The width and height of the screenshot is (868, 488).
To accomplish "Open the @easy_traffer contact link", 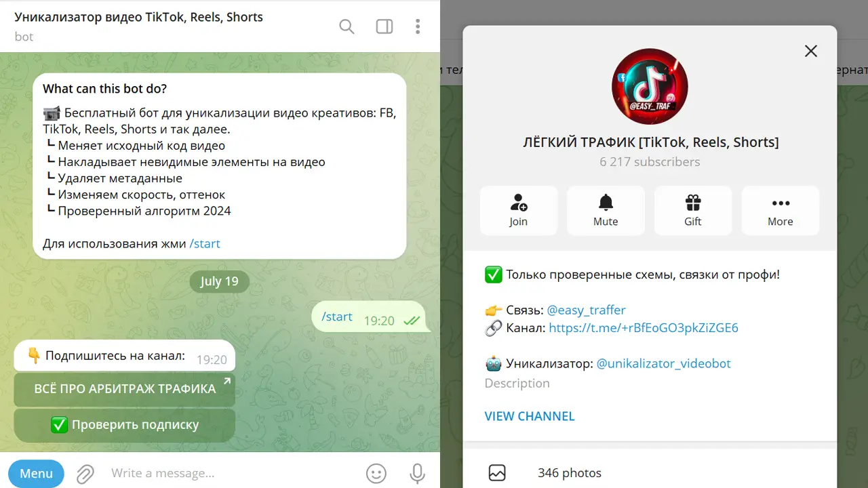I will click(x=586, y=310).
